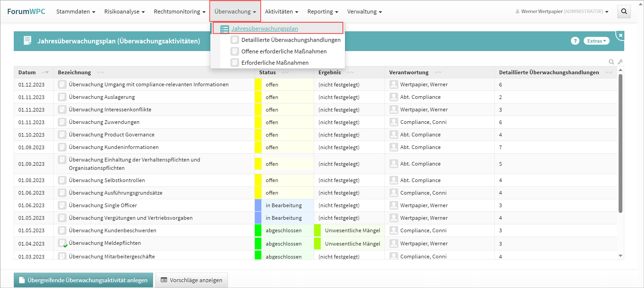Toggle sorting on the Status column
This screenshot has height=288, width=644.
(285, 73)
